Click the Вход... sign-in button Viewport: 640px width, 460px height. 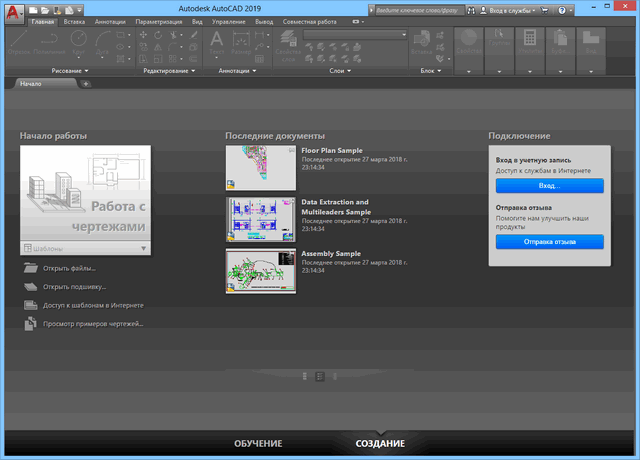549,186
